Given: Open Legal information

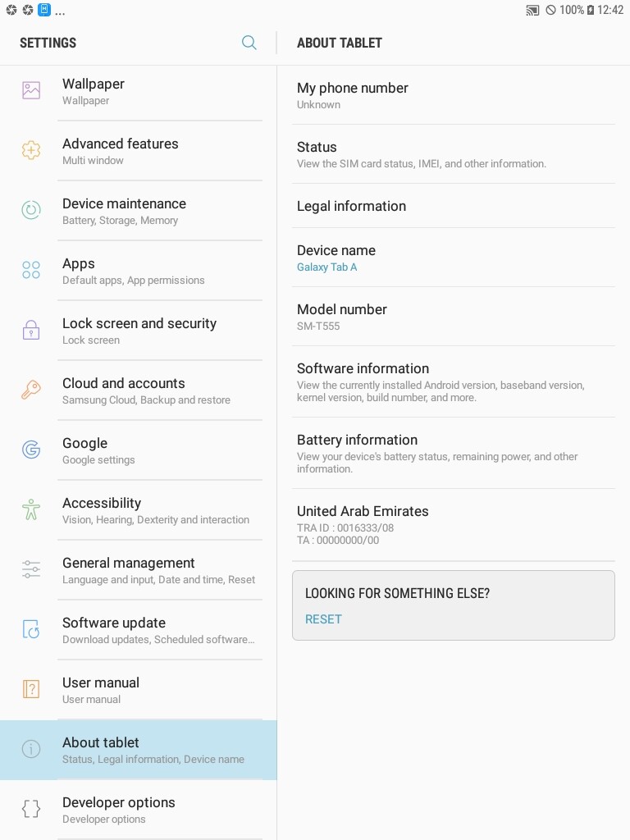Looking at the screenshot, I should [453, 206].
